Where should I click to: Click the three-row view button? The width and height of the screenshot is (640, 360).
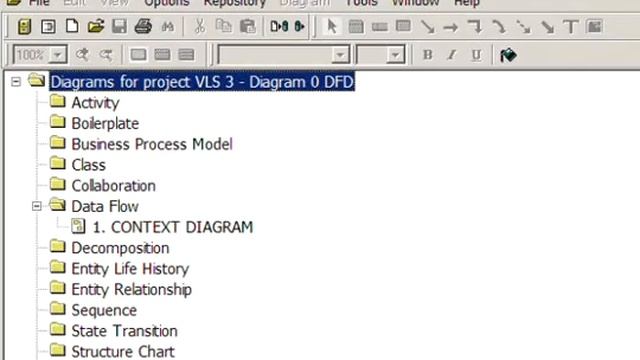tap(186, 55)
